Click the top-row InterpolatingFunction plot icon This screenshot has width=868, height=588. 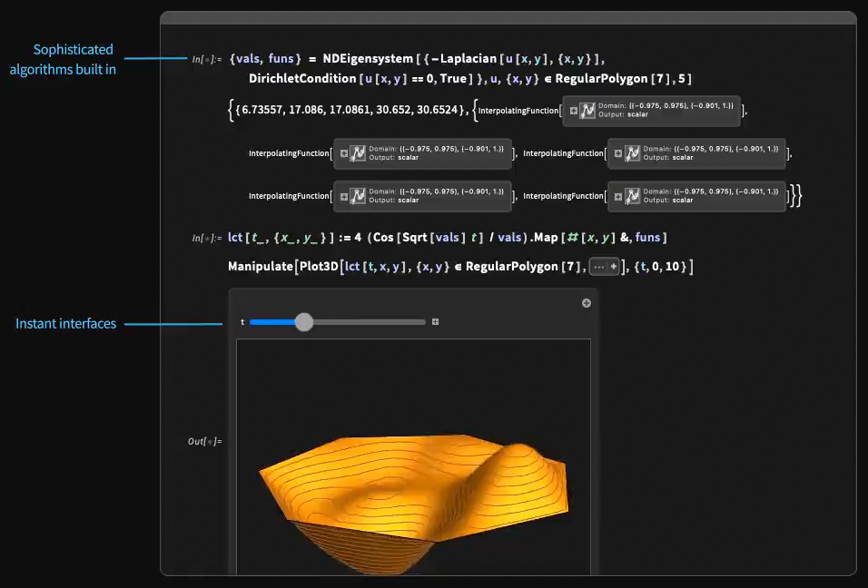[x=587, y=110]
